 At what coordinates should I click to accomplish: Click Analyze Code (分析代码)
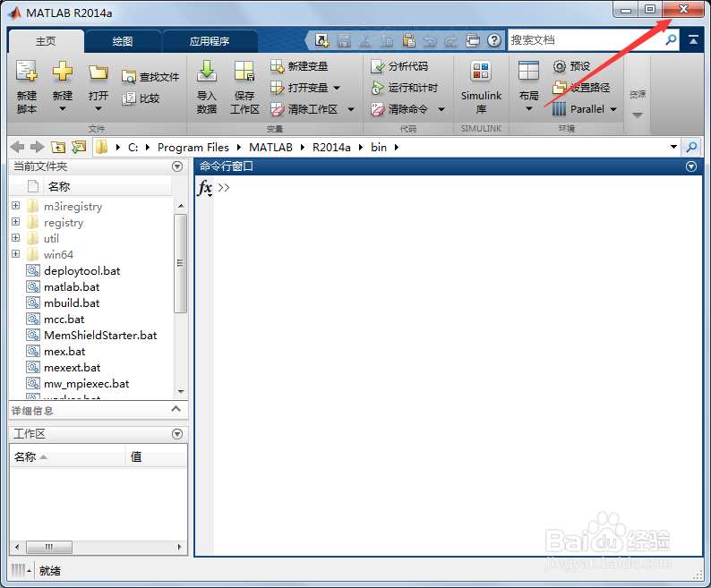point(399,66)
